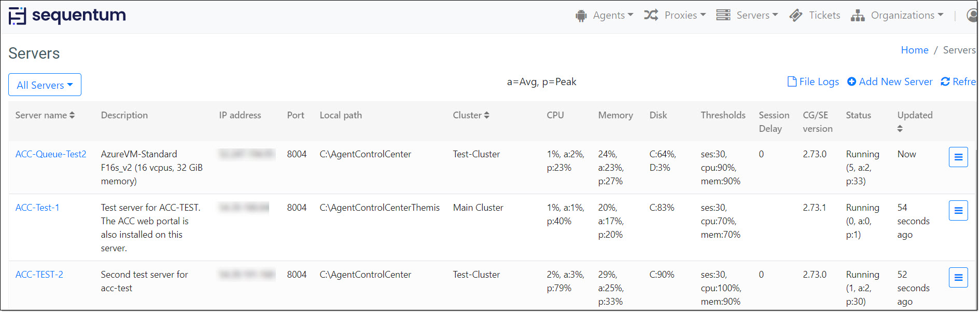Image resolution: width=980 pixels, height=313 pixels.
Task: Open the Organizations dropdown menu
Action: pos(897,16)
